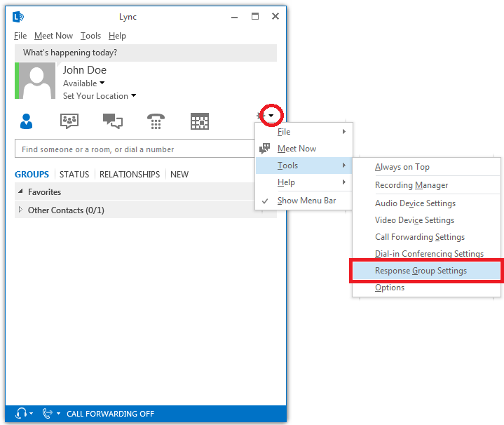Screen dimensions: 504x425
Task: Open Meet Now in the menu bar
Action: [54, 36]
